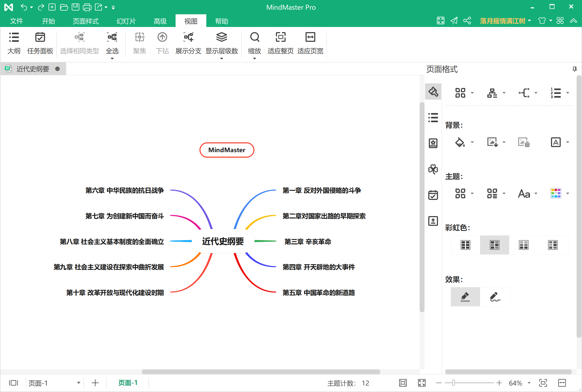Click the background fill bucket icon
This screenshot has width=582, height=392.
coord(460,142)
